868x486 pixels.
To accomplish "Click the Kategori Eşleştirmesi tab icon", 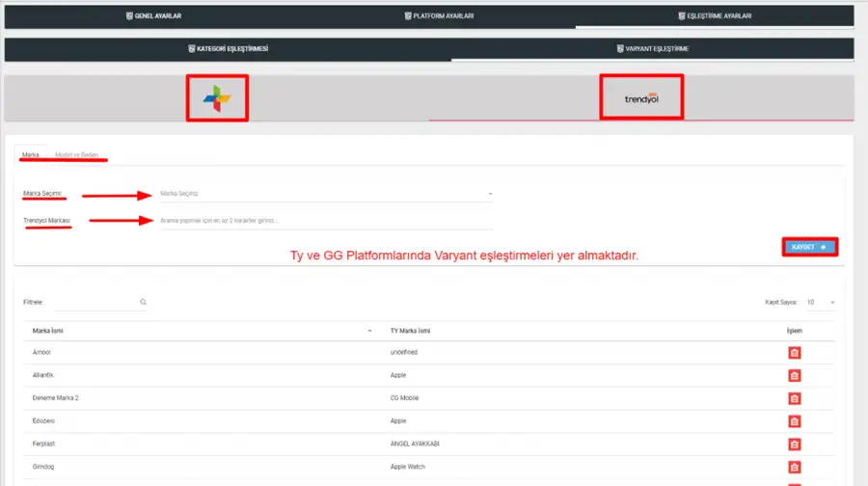I will tap(192, 49).
